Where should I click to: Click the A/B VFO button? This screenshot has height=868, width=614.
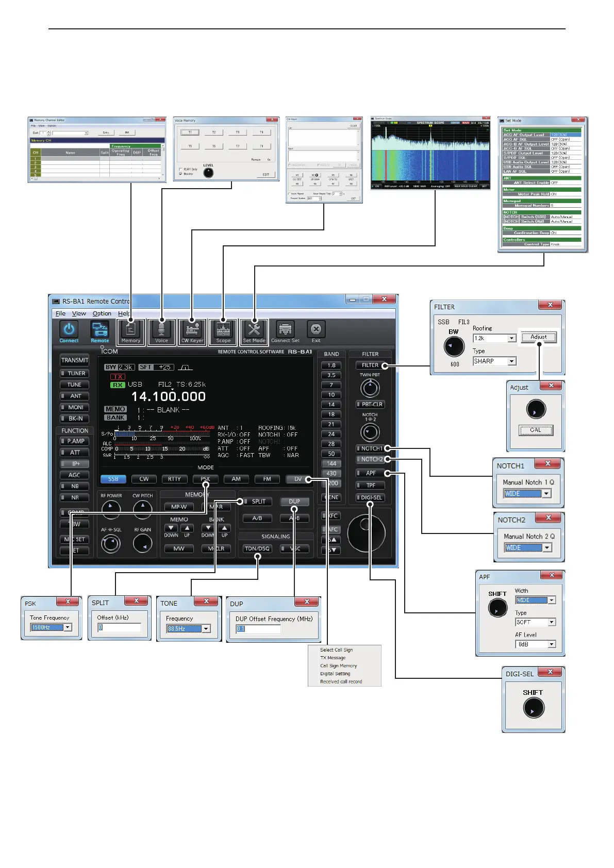(257, 518)
